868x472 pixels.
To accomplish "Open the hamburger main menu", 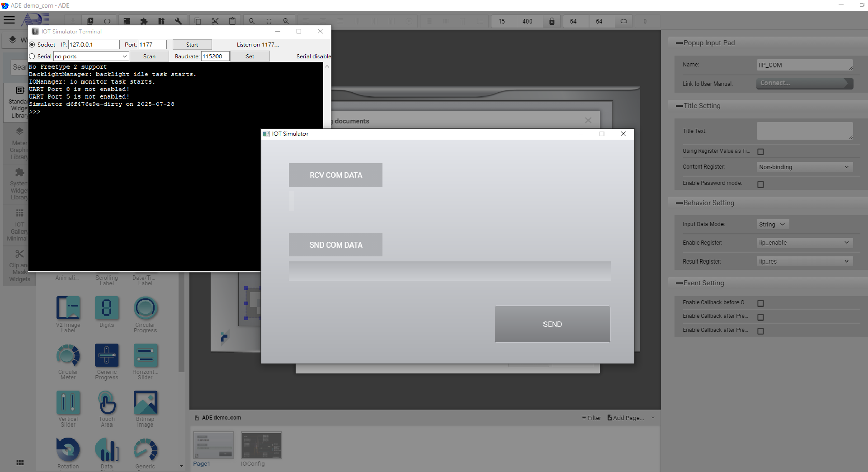I will coord(9,20).
